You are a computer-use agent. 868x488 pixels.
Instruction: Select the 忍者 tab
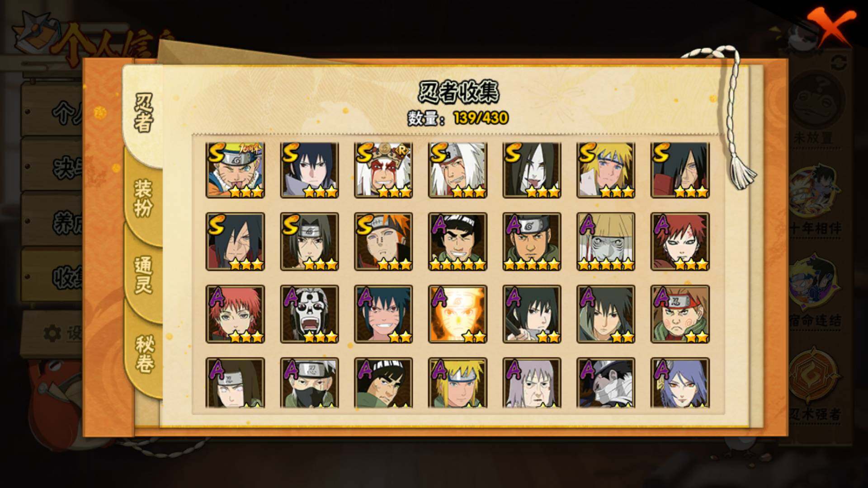point(143,113)
